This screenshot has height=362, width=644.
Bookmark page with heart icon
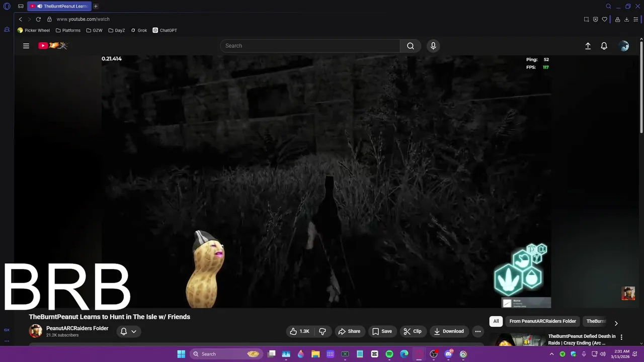(604, 19)
